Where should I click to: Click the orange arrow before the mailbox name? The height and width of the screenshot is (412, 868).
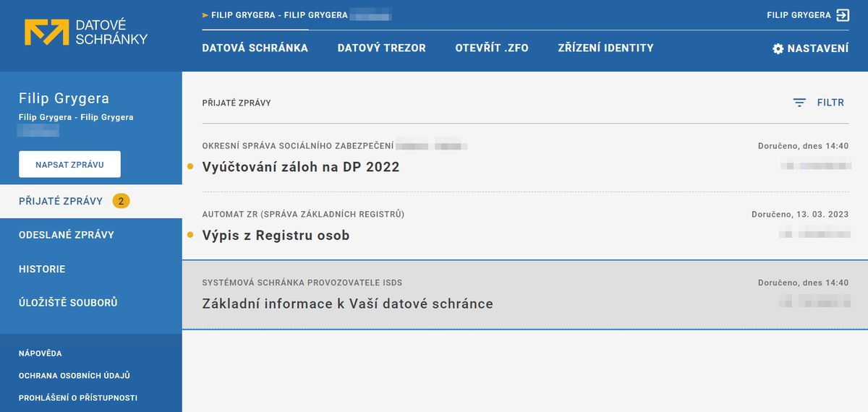[x=205, y=15]
